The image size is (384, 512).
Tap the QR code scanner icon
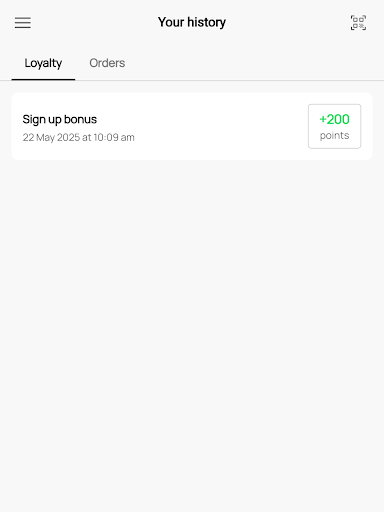[x=358, y=23]
